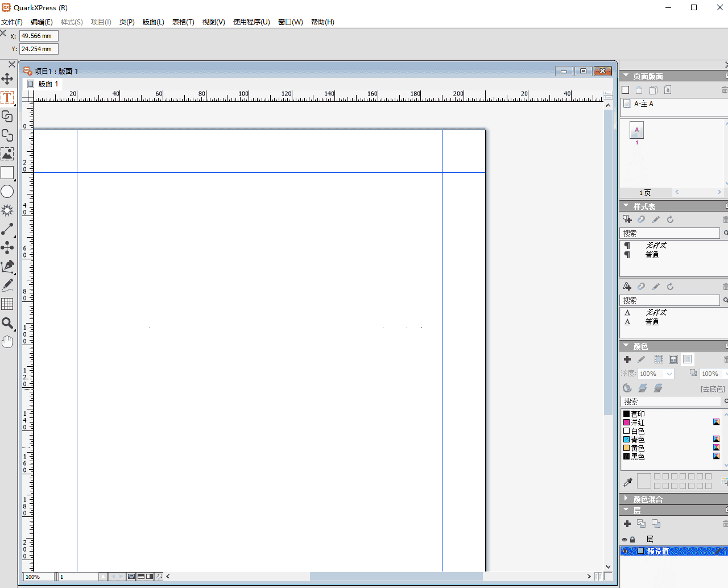This screenshot has height=588, width=728.
Task: Select the Starburst tool
Action: pos(7,210)
